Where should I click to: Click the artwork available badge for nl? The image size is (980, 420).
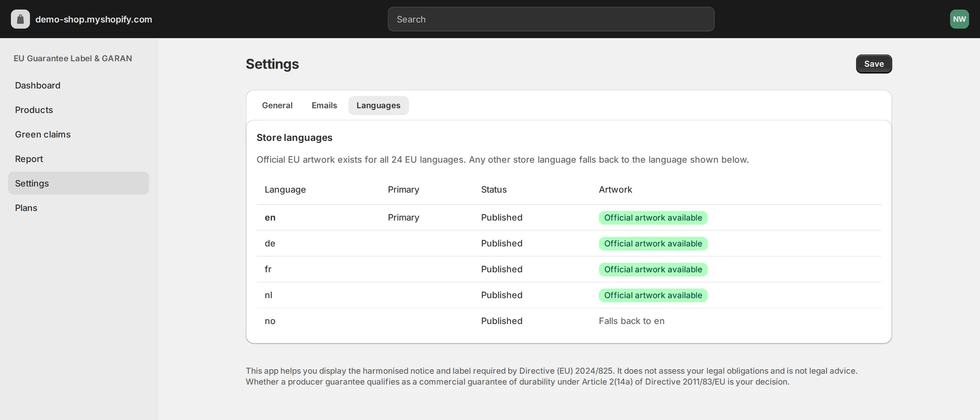click(653, 296)
